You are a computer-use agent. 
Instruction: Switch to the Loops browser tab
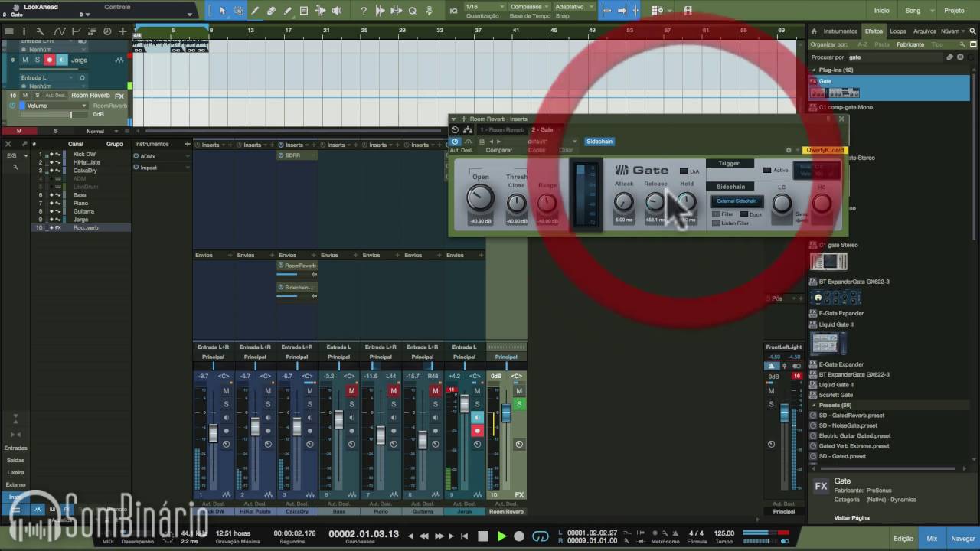898,31
